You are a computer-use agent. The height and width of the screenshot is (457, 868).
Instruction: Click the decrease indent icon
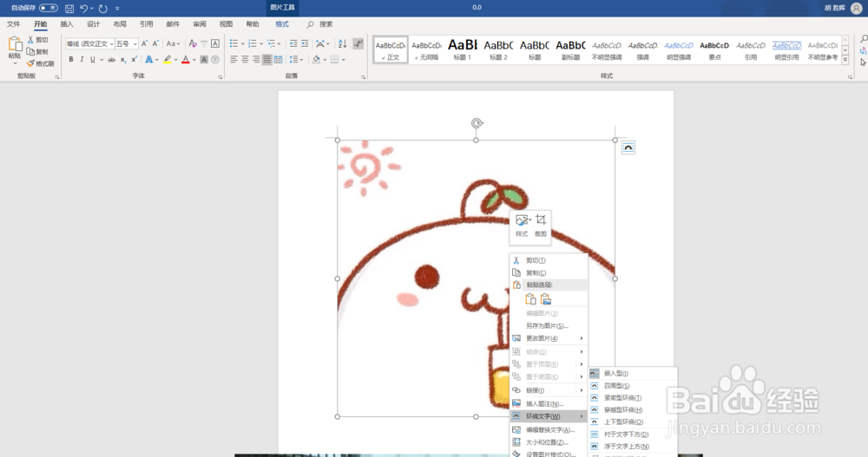tap(293, 43)
